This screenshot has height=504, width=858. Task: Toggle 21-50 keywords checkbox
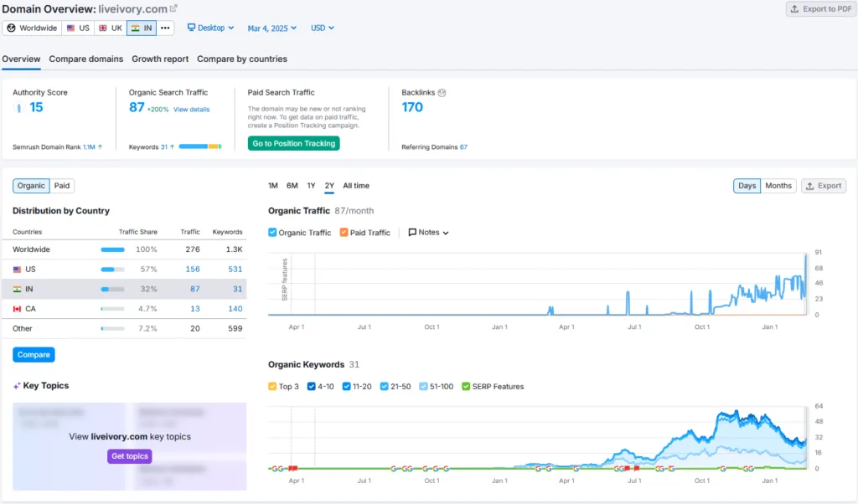click(384, 387)
